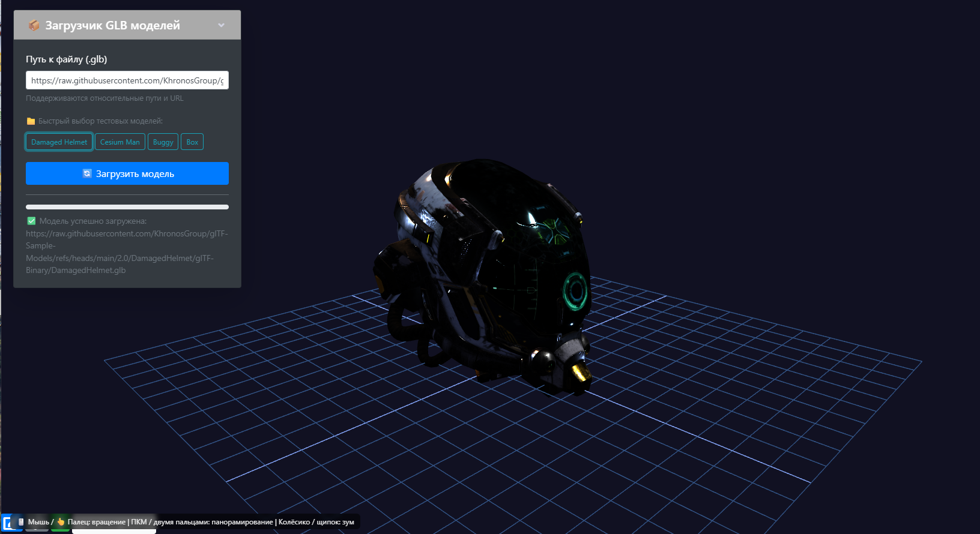The height and width of the screenshot is (534, 980).
Task: Click the 'Загрузить модель' button
Action: tap(127, 173)
